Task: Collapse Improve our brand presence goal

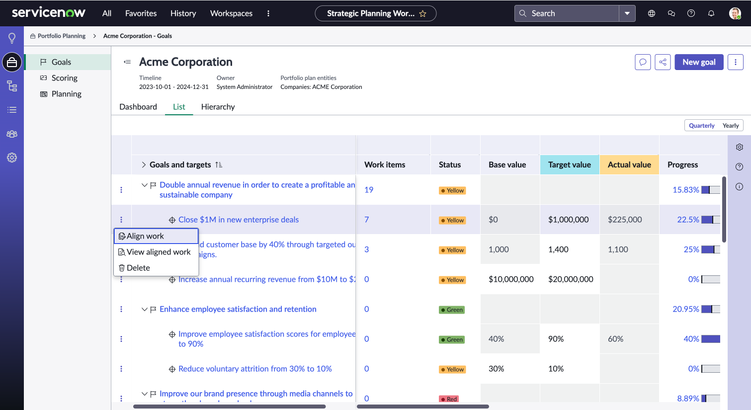Action: coord(144,394)
